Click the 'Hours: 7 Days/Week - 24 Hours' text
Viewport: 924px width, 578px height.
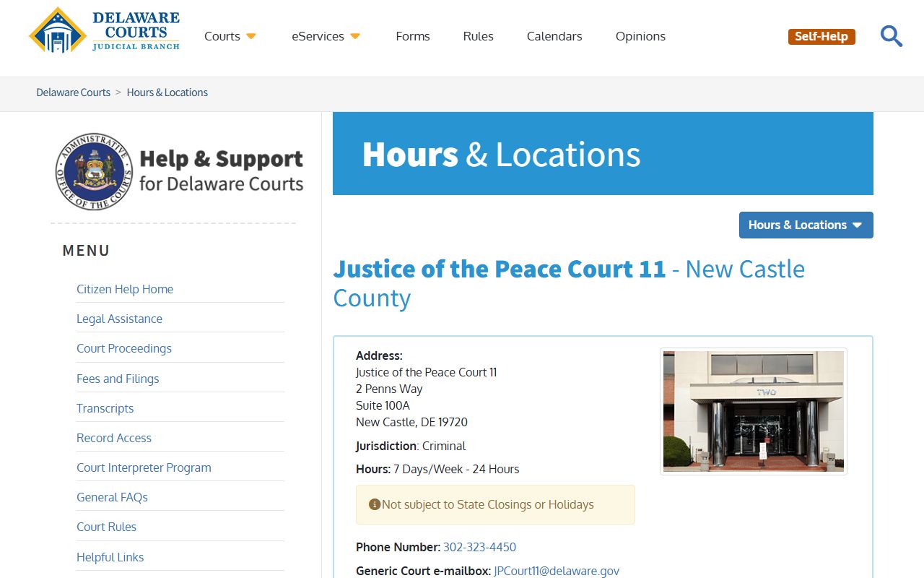(x=437, y=469)
